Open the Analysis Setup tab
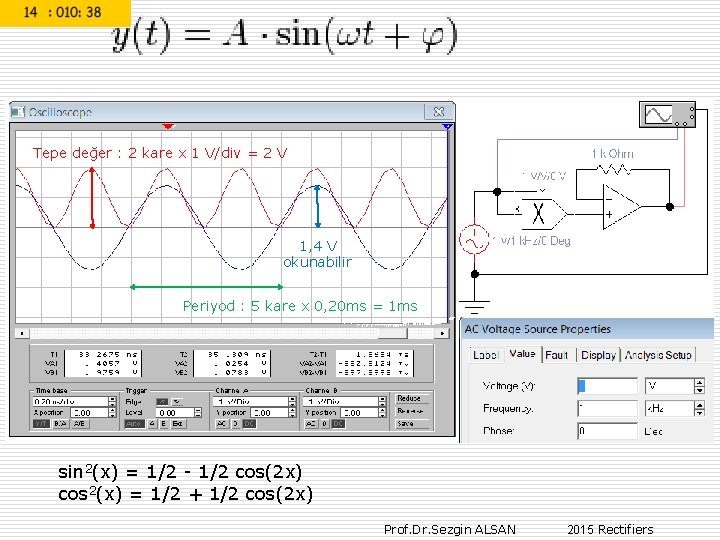 tap(658, 355)
